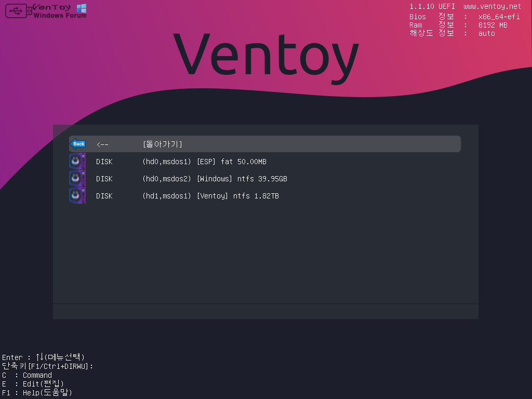Select the disk icon for hd1,msdos1 Ventoy
532x399 pixels.
77,196
